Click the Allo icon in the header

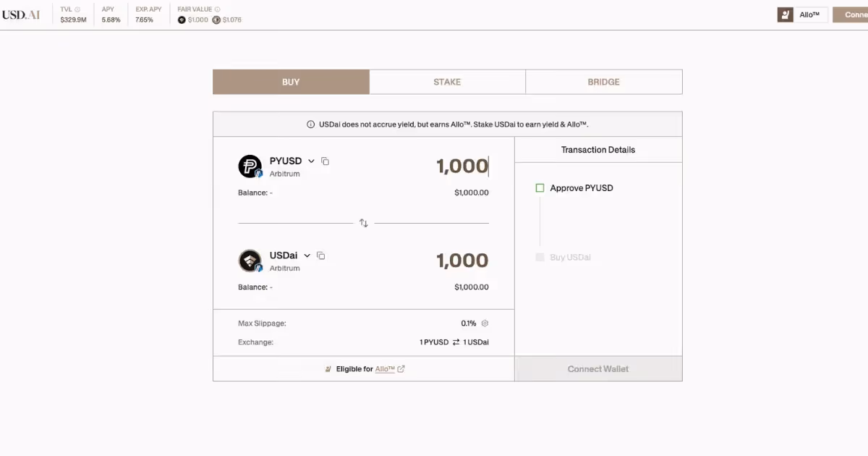click(x=785, y=14)
